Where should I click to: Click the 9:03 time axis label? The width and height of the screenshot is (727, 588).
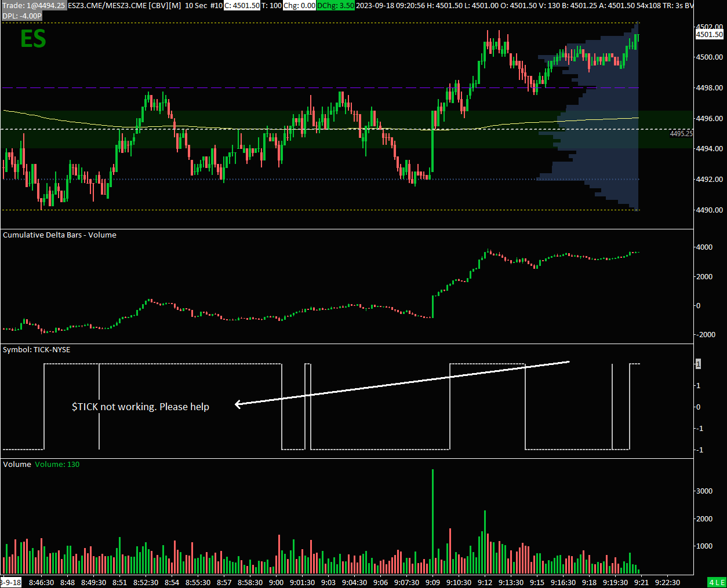pyautogui.click(x=328, y=583)
